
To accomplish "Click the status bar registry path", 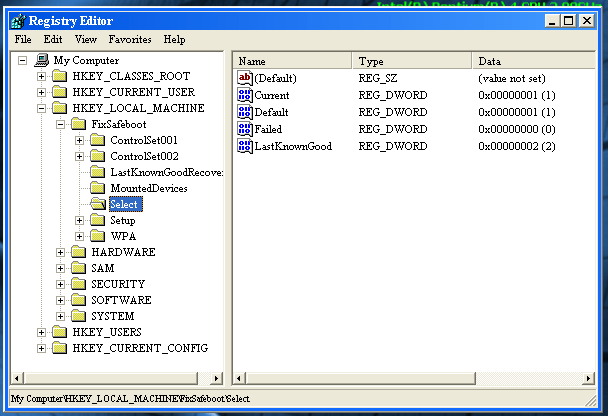I will tap(130, 399).
